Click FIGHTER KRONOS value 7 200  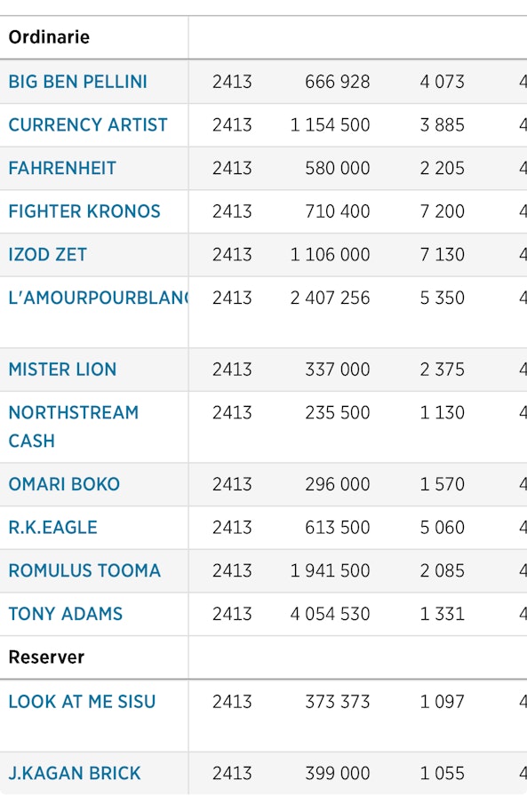[442, 211]
